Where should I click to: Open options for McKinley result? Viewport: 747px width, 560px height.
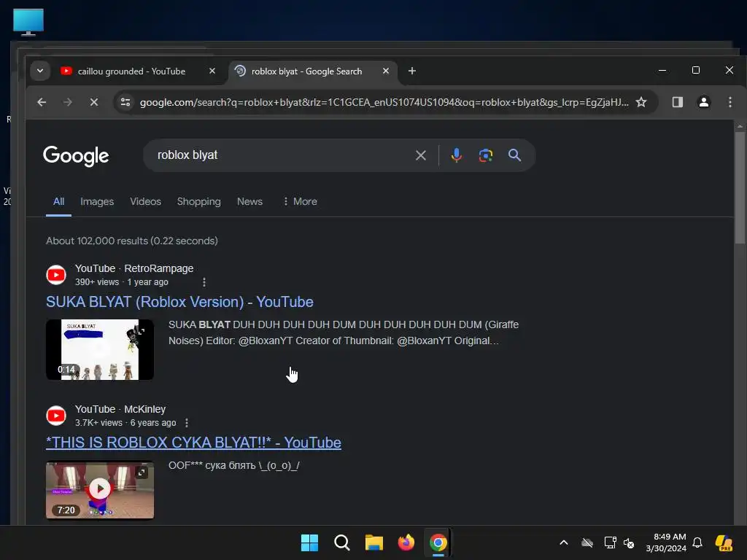pos(187,423)
